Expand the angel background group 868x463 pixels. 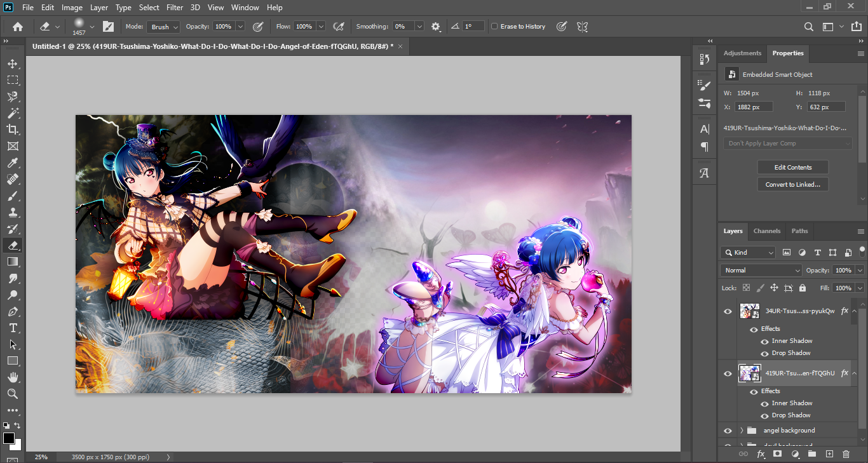point(742,431)
